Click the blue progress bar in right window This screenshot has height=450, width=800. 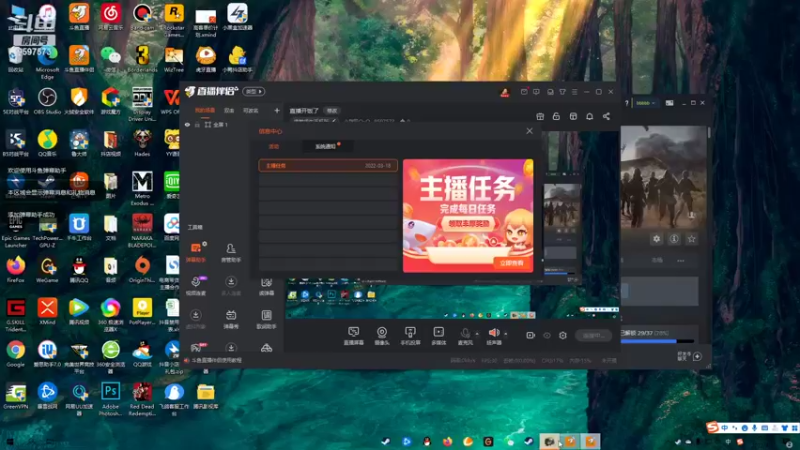(657, 341)
